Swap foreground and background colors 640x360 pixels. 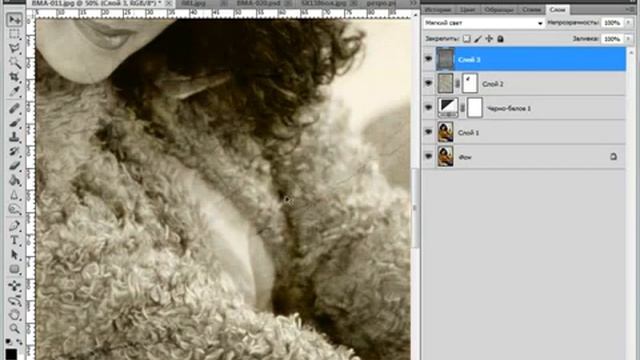tap(19, 341)
